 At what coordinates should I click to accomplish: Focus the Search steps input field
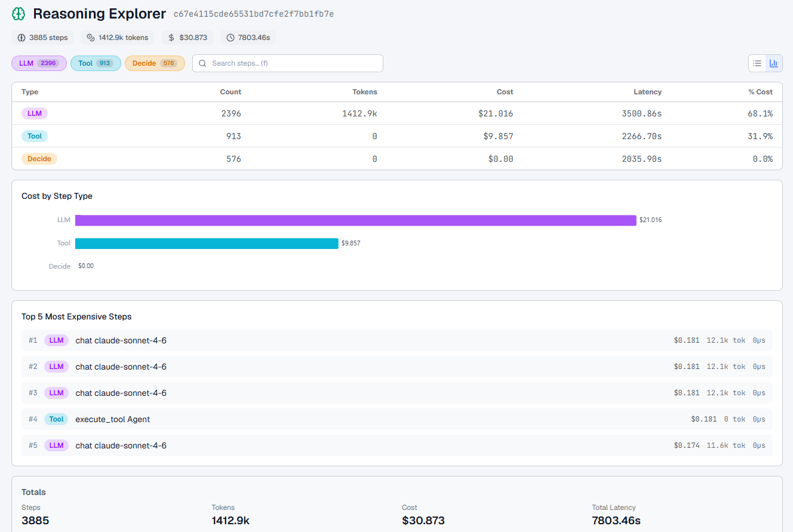[x=293, y=63]
